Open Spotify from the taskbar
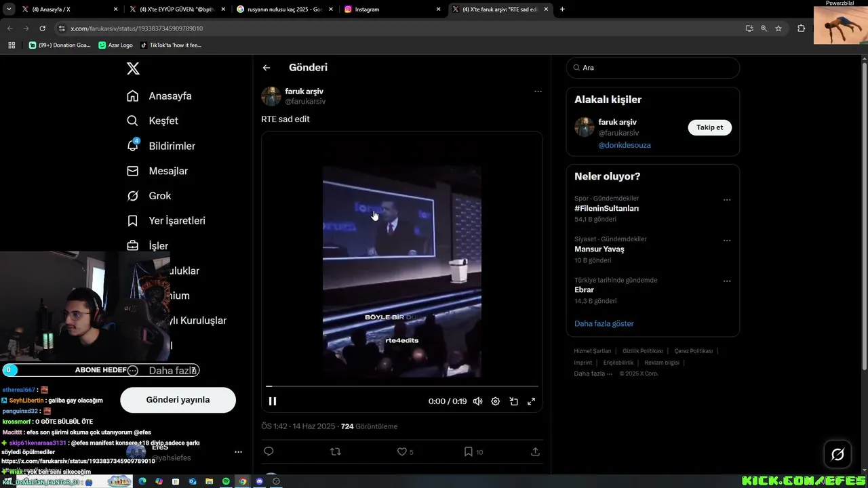 [x=226, y=481]
